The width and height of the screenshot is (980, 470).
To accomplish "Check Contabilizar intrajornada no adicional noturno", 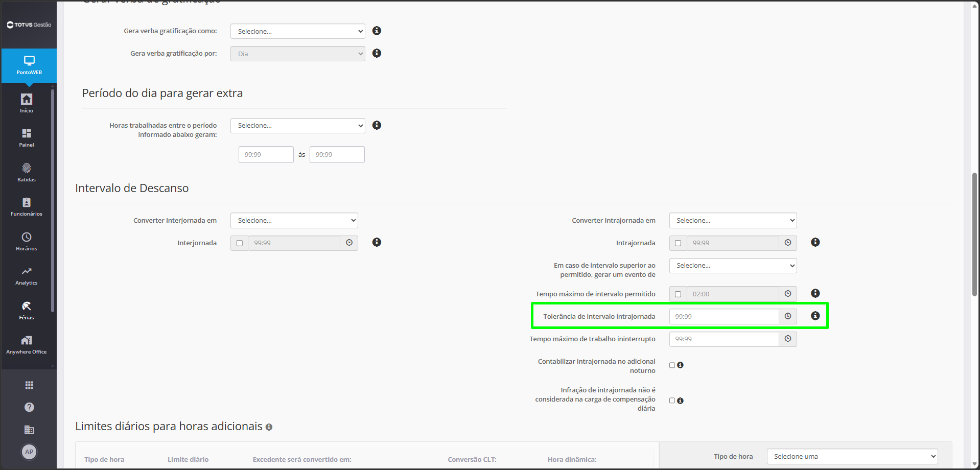I will click(x=672, y=365).
